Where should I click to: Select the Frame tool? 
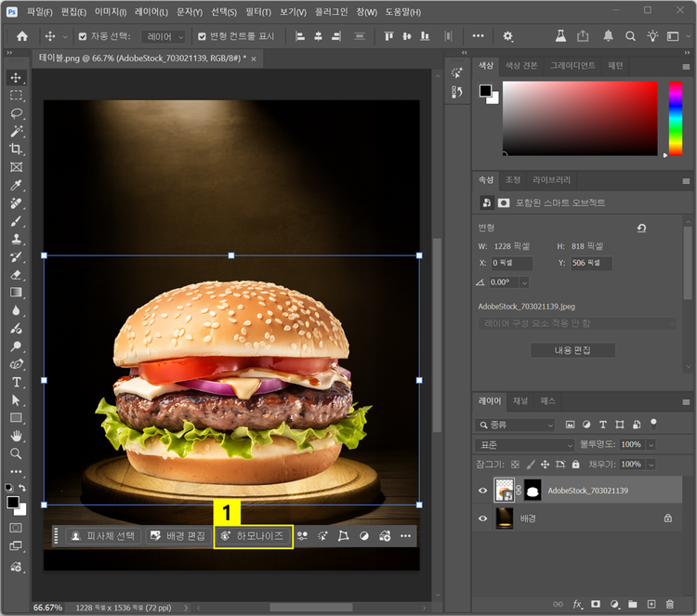16,167
